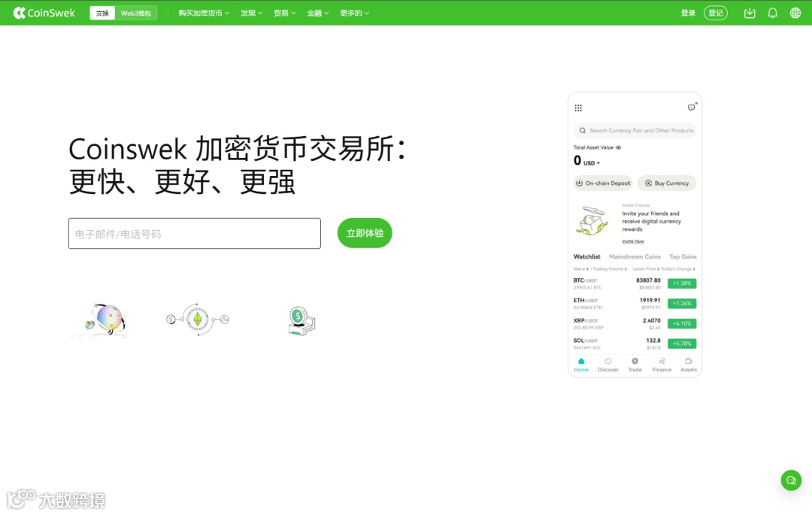
Task: Select the Top Gainers tab
Action: point(683,256)
